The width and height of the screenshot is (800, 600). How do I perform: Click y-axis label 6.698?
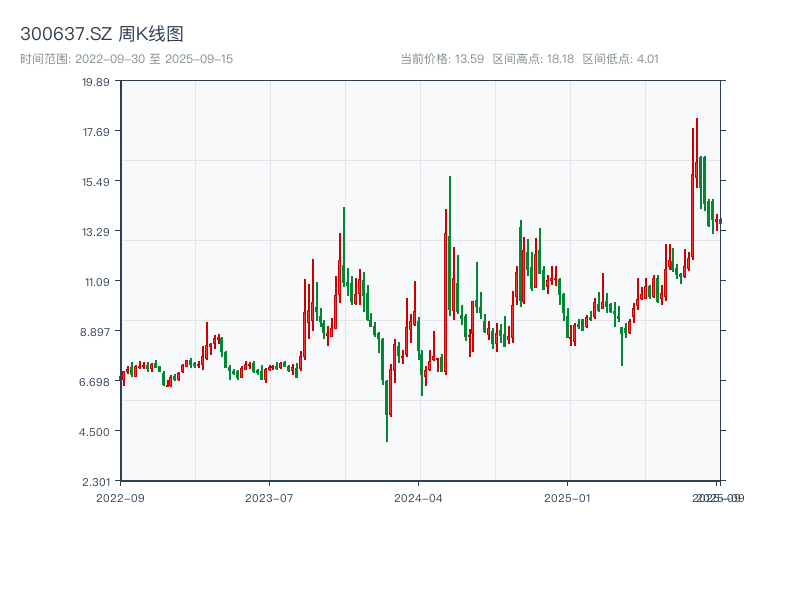click(94, 382)
